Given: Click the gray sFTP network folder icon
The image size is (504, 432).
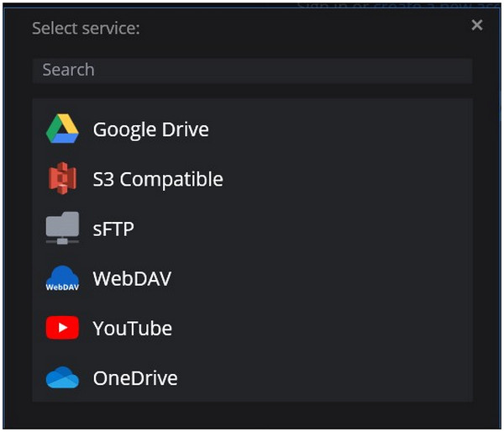Looking at the screenshot, I should (x=62, y=229).
